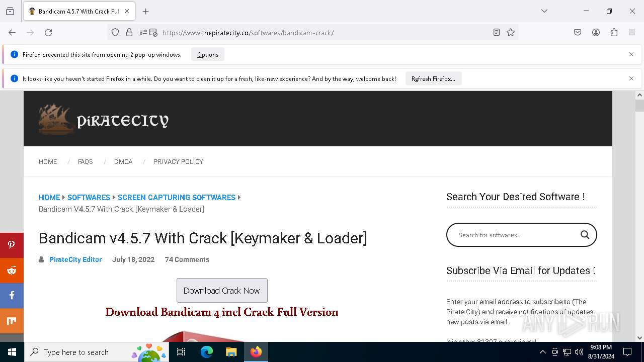Submit search with magnifier icon
Screen dimensions: 644x362
pos(585,235)
